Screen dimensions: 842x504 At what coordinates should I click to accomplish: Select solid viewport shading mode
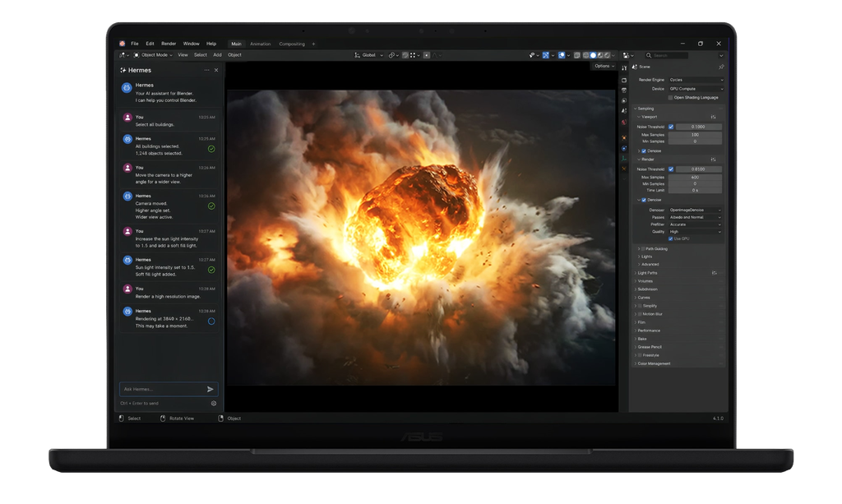593,55
